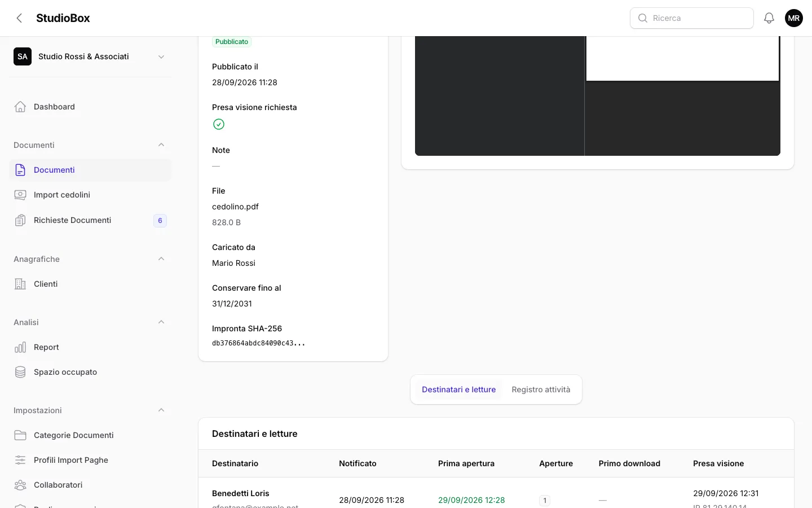Click the cedolino.pdf file name
The width and height of the screenshot is (812, 508).
(235, 207)
